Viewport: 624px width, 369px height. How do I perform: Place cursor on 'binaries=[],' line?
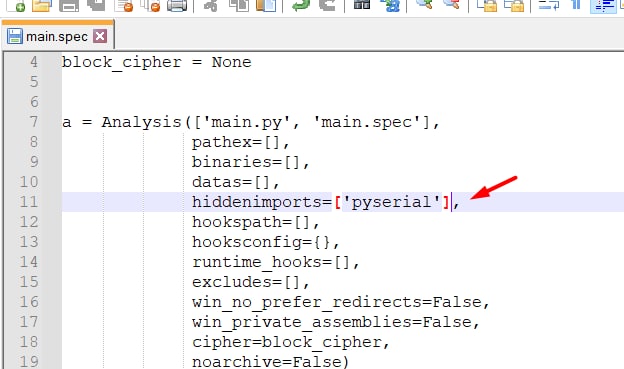pos(251,162)
